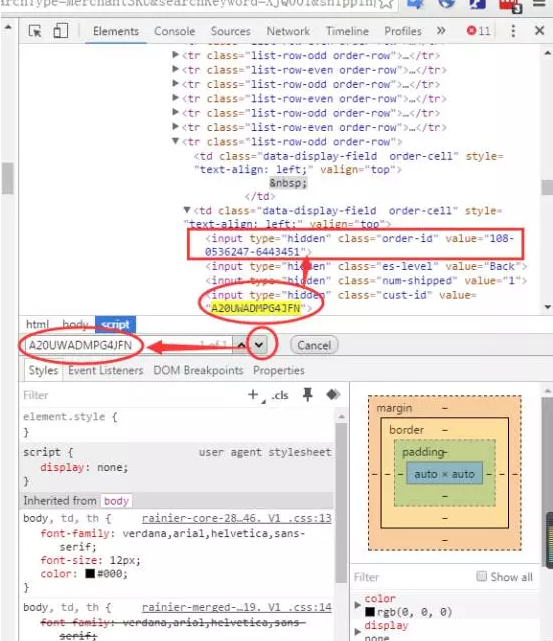
Task: Click the red error count indicator
Action: pos(478,31)
